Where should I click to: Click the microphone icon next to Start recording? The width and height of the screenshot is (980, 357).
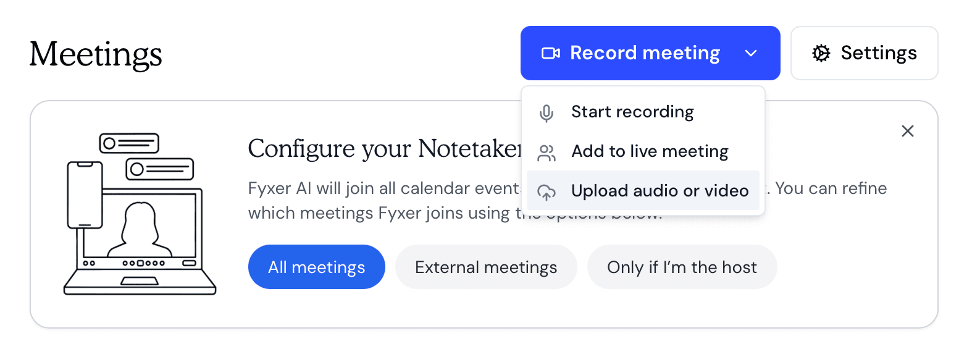(x=547, y=112)
